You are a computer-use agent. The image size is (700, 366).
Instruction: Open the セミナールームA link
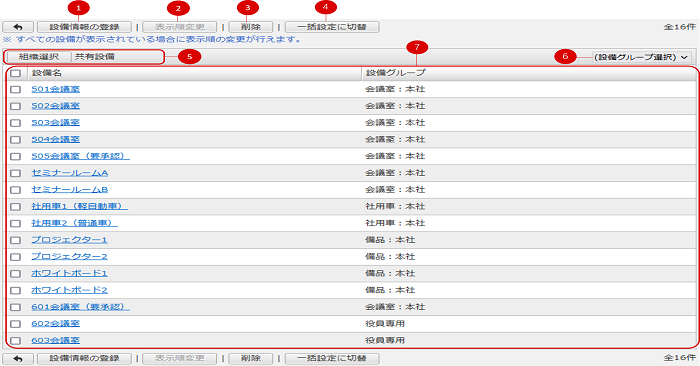coord(70,173)
